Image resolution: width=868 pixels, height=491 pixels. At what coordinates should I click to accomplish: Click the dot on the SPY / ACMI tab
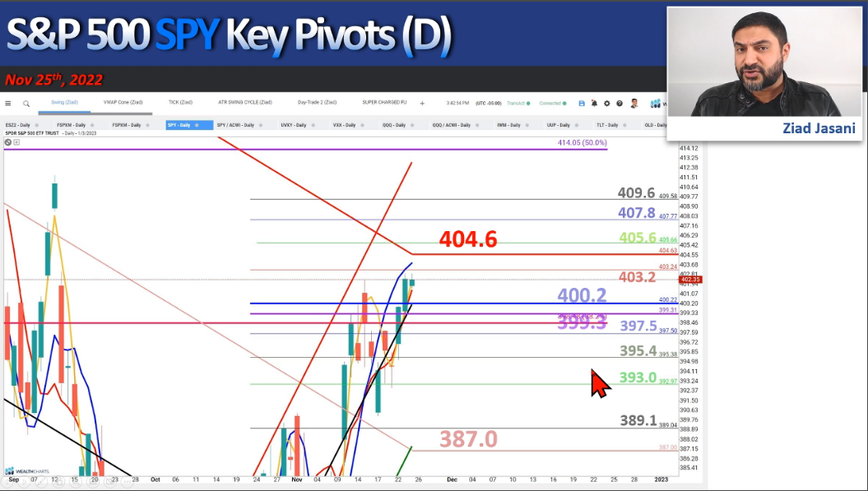pyautogui.click(x=261, y=125)
